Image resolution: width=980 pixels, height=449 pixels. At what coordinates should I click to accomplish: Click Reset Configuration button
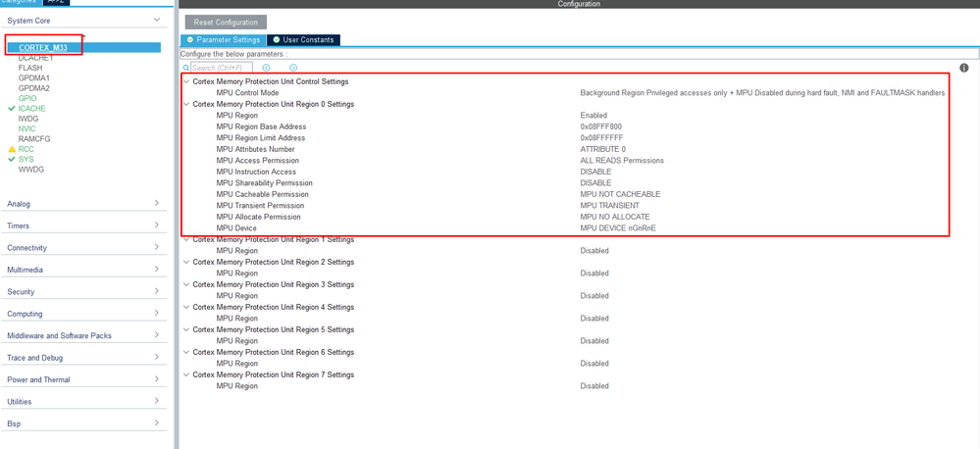(x=226, y=23)
